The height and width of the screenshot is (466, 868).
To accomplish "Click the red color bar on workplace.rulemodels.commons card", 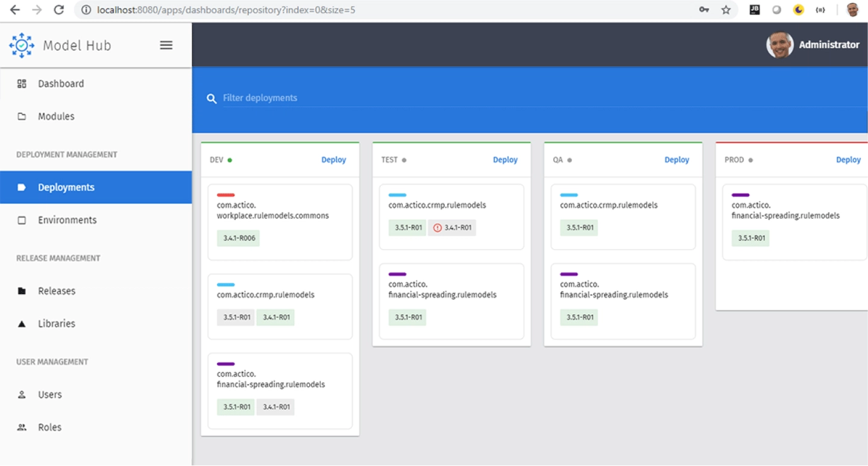I will pos(225,195).
